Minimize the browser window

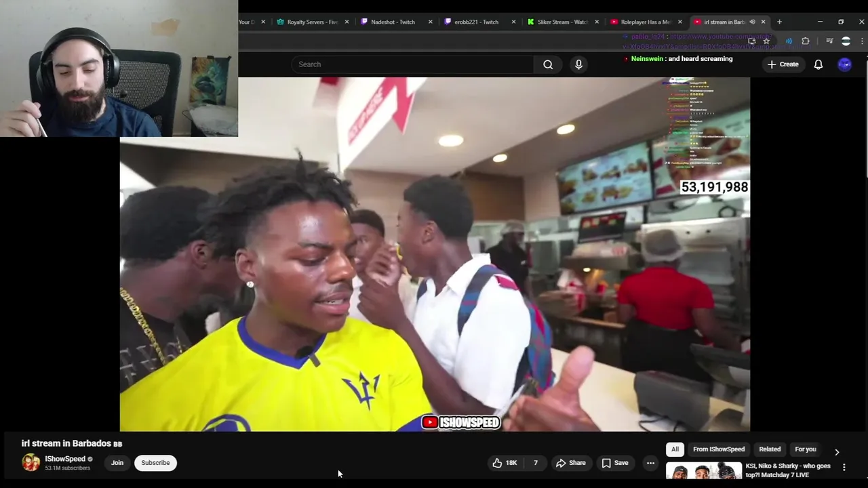coord(820,22)
